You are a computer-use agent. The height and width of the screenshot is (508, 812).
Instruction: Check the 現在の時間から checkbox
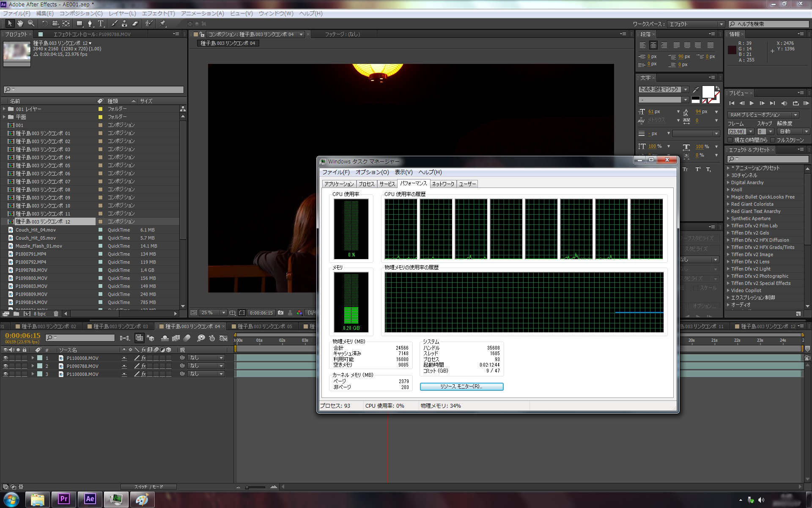tap(730, 140)
